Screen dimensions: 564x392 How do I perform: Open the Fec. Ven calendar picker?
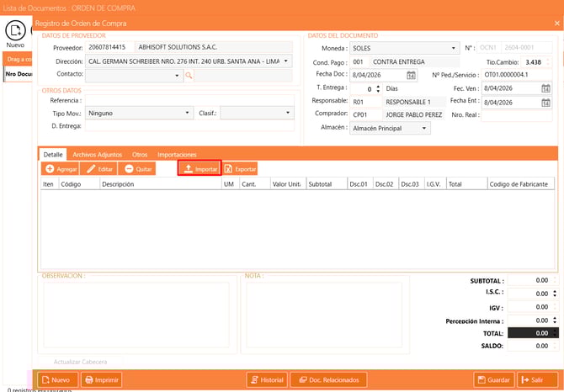[x=545, y=88]
